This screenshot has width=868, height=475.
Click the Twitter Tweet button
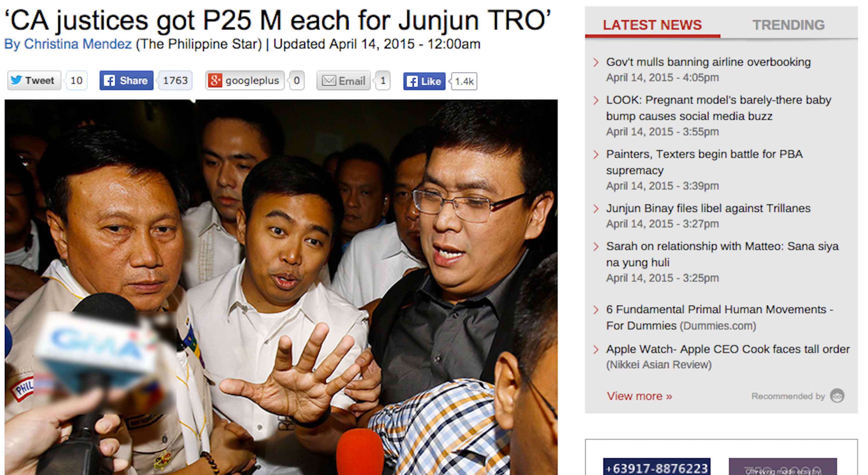34,80
